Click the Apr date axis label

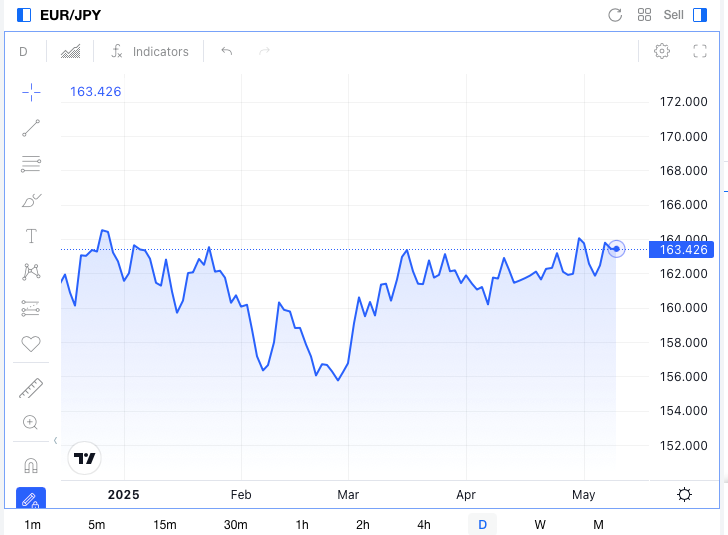466,495
